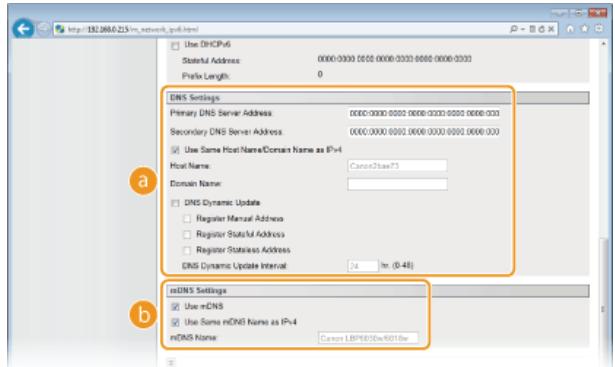Enable the Use DHCPv6 checkbox
This screenshot has width=615, height=367.
tap(175, 45)
